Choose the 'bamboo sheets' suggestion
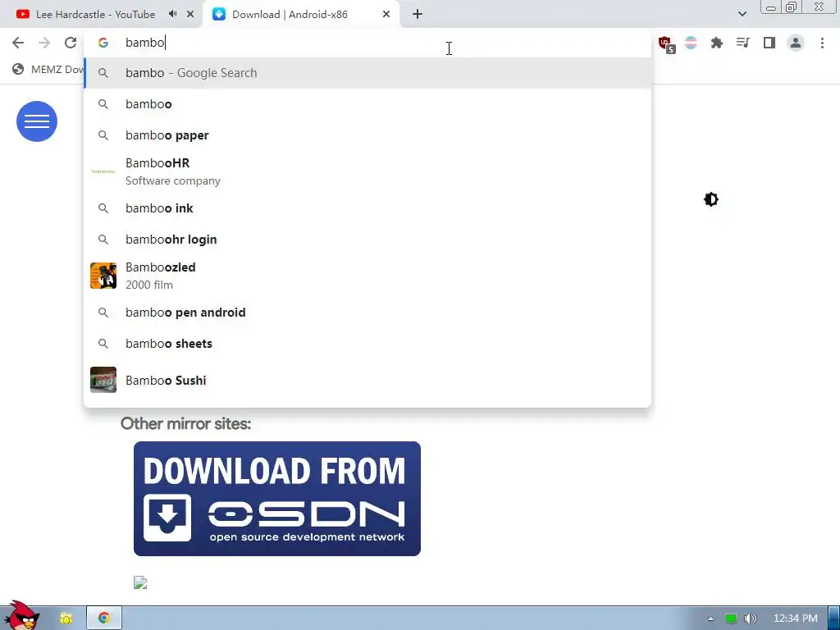This screenshot has height=630, width=840. pos(368,344)
